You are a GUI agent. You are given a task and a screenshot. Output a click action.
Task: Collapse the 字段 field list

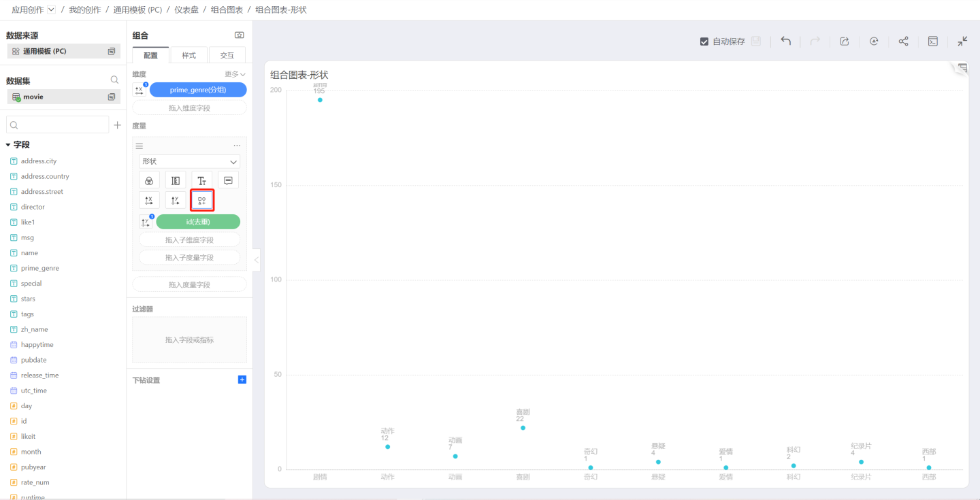(x=8, y=145)
